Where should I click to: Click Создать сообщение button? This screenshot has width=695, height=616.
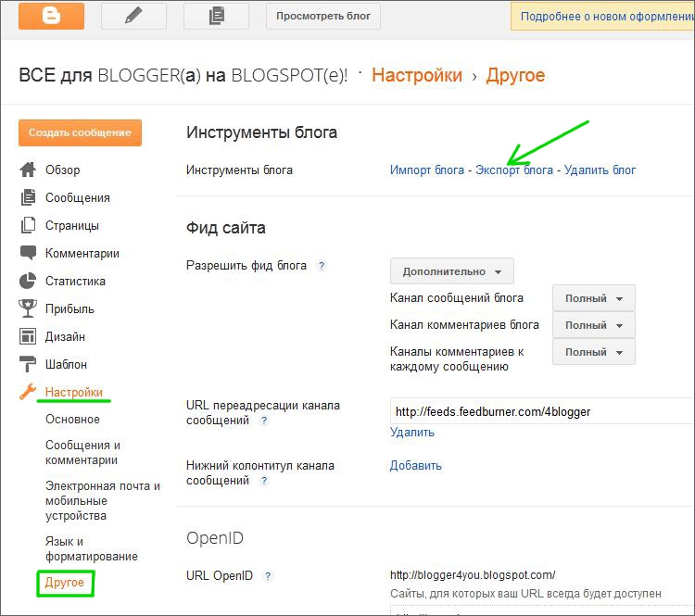point(81,132)
